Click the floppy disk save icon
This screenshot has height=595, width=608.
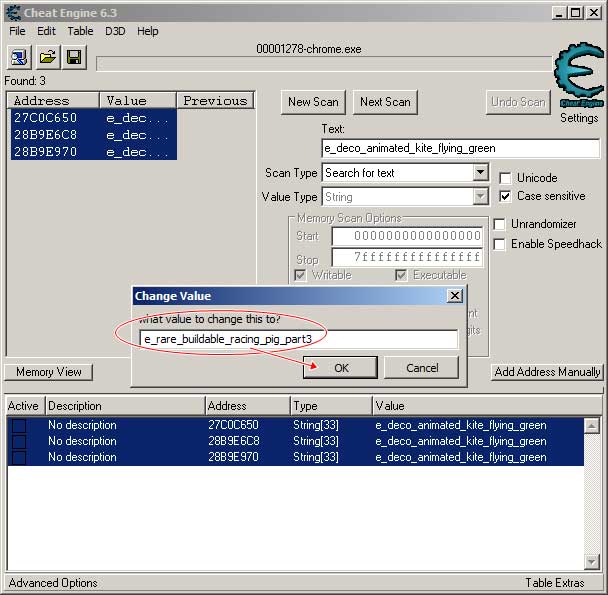74,57
